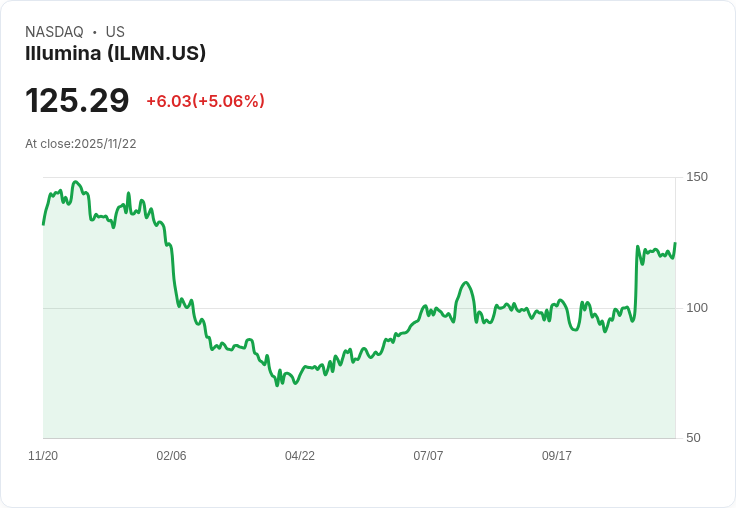The width and height of the screenshot is (736, 508).
Task: Click the 150 y-axis label
Action: 697,177
